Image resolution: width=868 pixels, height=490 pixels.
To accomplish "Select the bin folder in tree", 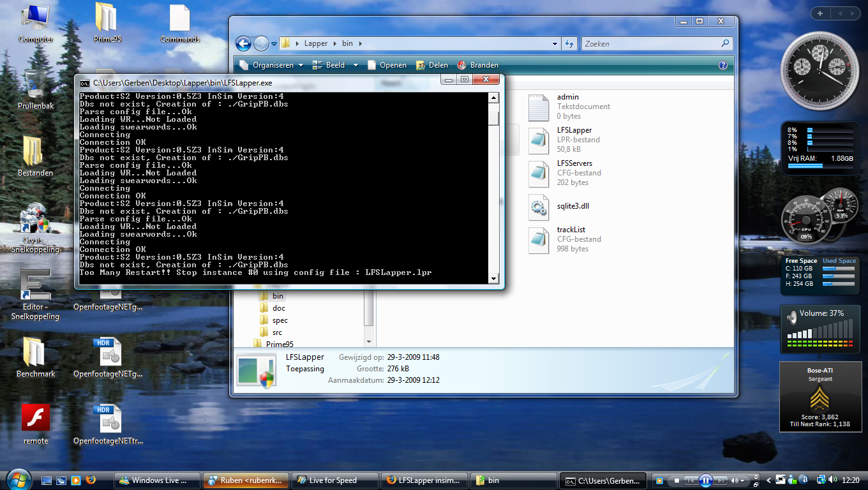I will 272,296.
